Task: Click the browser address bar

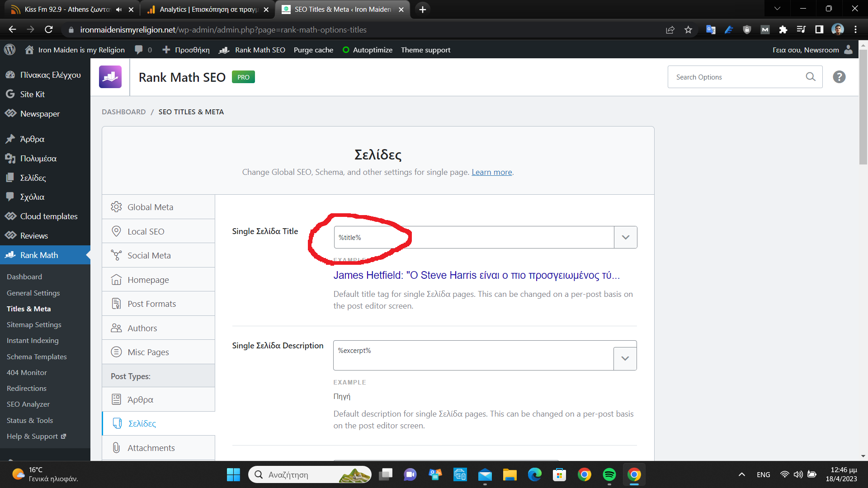Action: [362, 29]
